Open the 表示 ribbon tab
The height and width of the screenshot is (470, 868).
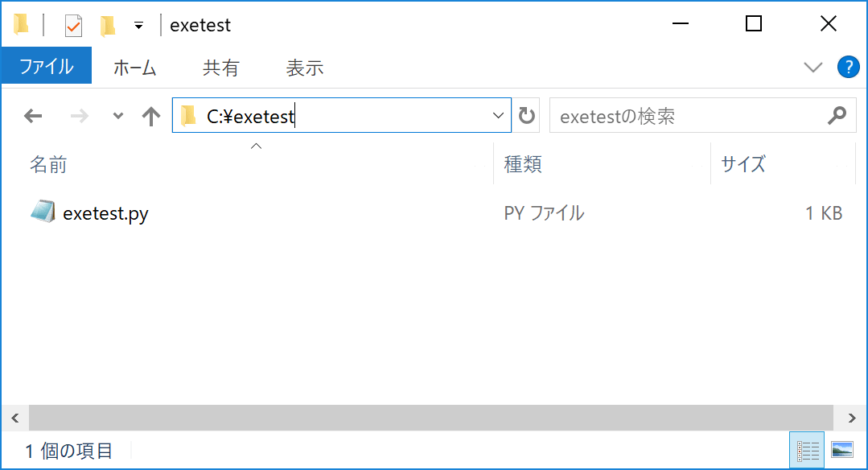coord(305,68)
